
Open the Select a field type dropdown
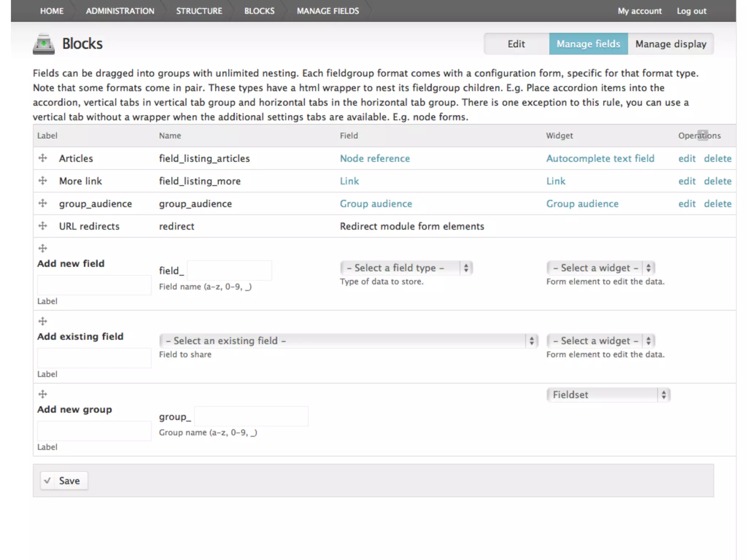point(406,268)
